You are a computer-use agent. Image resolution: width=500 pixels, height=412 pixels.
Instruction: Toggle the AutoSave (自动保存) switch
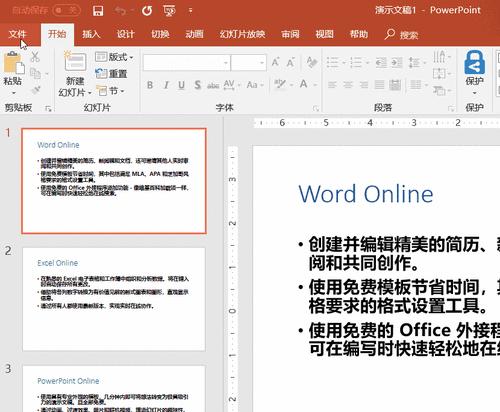coord(66,10)
